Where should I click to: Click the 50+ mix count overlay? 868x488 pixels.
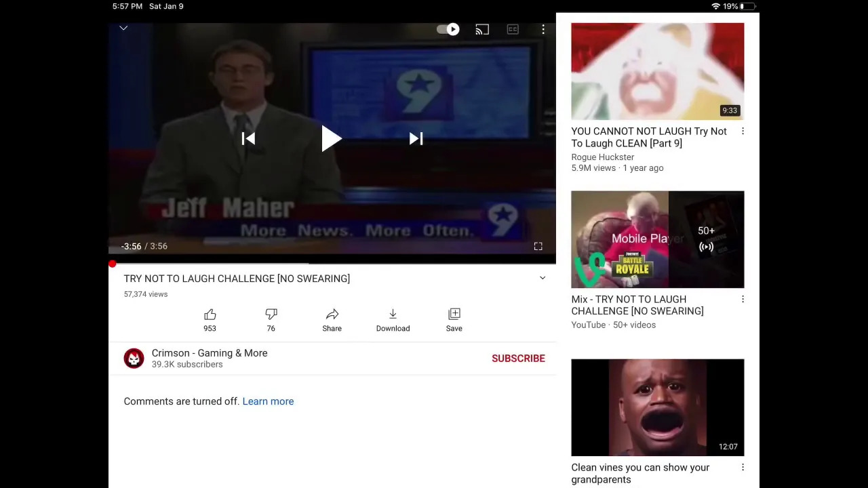[706, 239]
